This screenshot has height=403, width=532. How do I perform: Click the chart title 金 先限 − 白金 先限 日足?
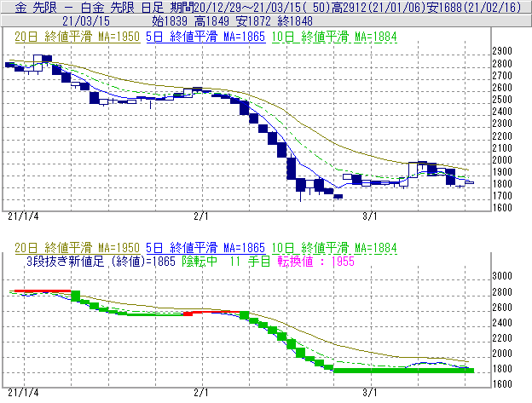click(90, 7)
